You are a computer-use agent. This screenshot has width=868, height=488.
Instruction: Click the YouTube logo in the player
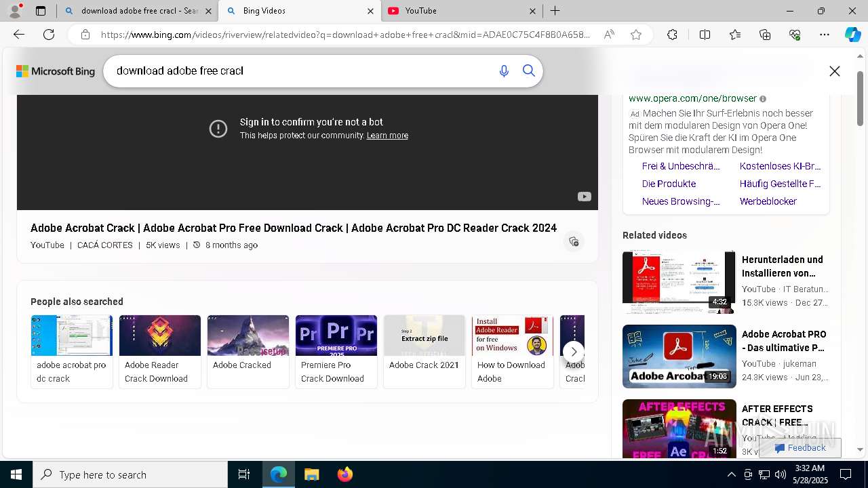(x=584, y=197)
